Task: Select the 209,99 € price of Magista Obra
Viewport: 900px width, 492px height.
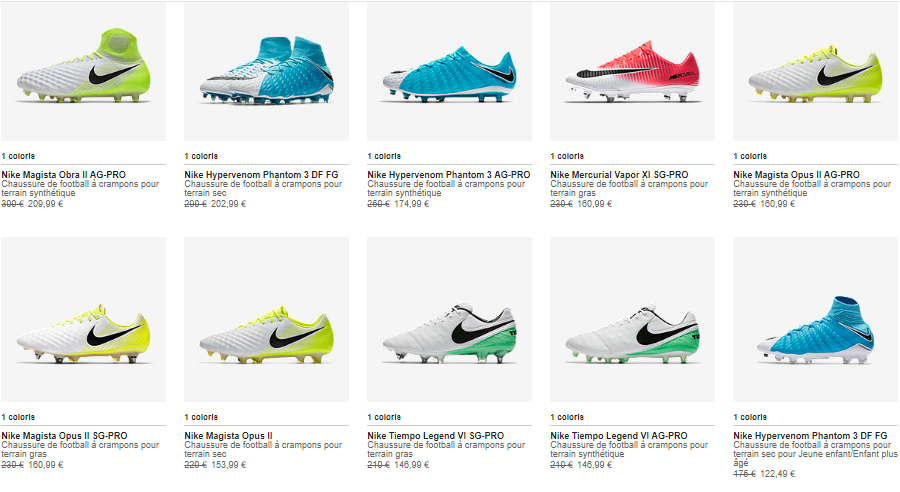Action: [45, 204]
